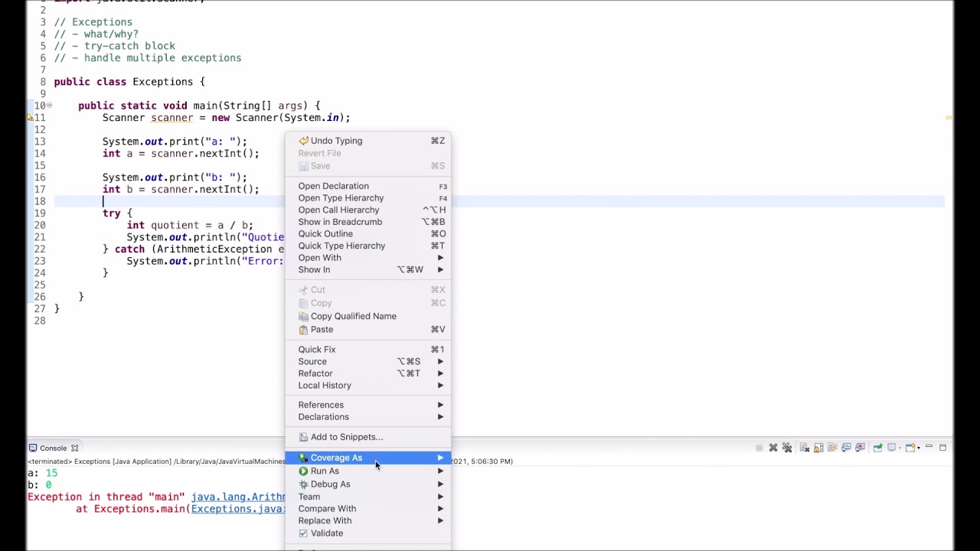Screen dimensions: 980x551
Task: Click the Scanner scanner declaration on line 11
Action: [226, 118]
